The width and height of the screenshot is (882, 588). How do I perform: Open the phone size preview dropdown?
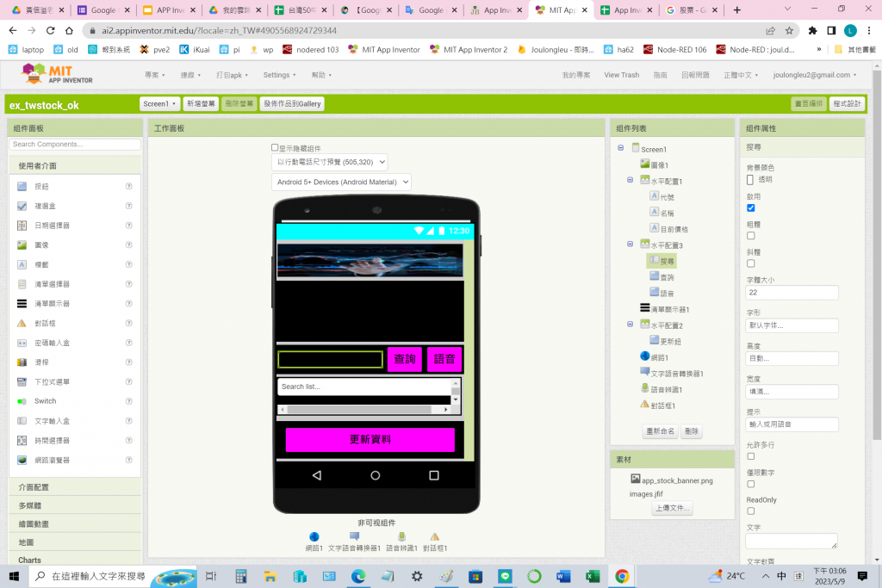[x=330, y=162]
